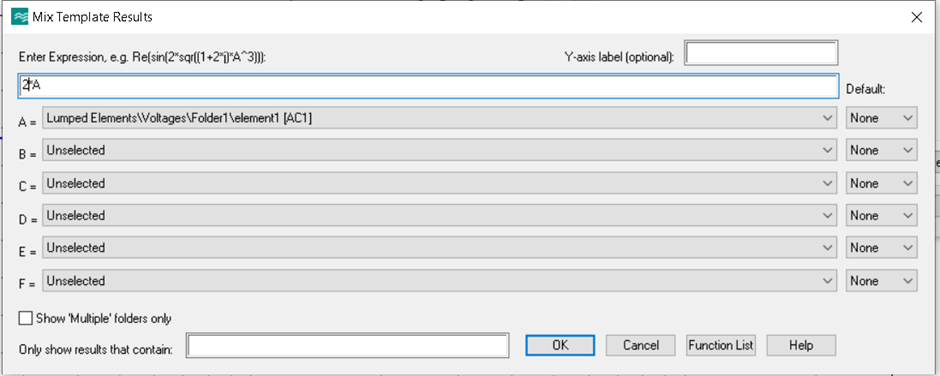Close the Mix Template Results dialog
This screenshot has width=940, height=376.
(916, 17)
